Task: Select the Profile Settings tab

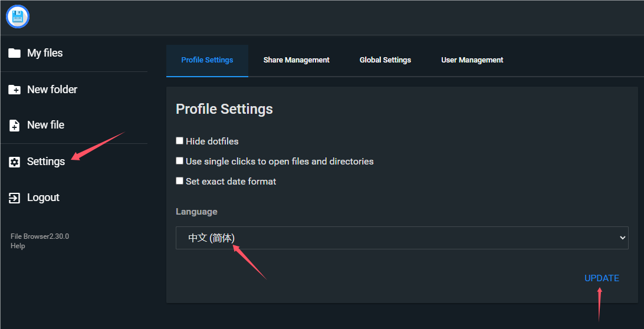Action: [207, 60]
